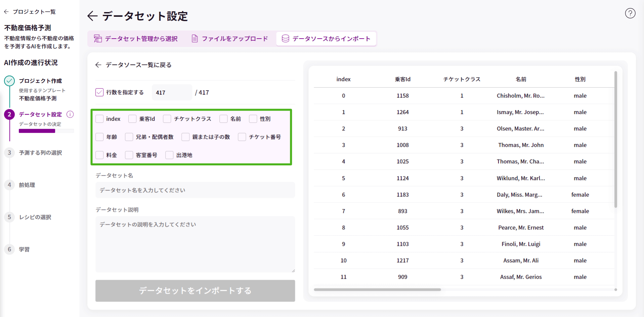Viewport: 644px width, 317px height.
Task: Click the 性別 column header in table
Action: 580,79
